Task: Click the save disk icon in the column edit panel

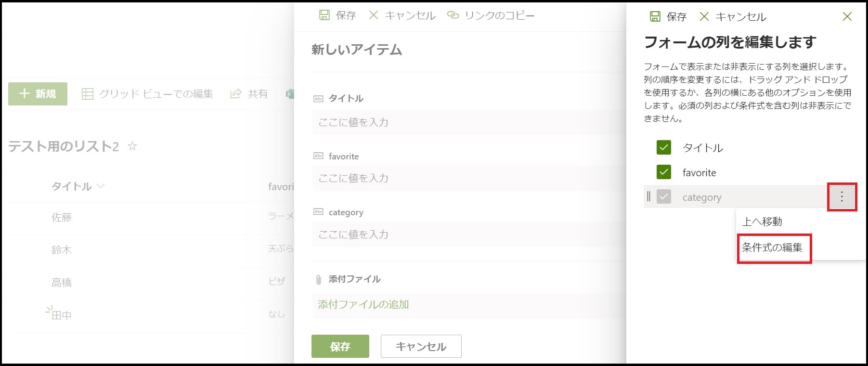Action: pos(655,17)
